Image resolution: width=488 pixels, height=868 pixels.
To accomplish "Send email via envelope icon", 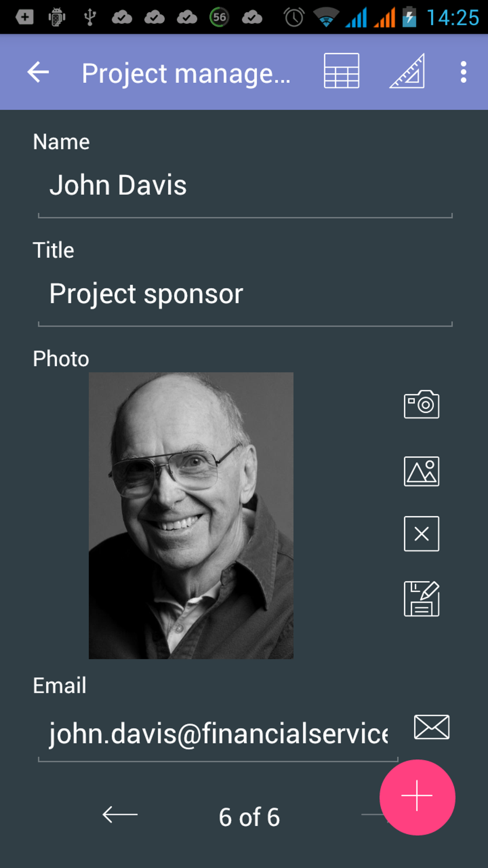I will [x=432, y=727].
